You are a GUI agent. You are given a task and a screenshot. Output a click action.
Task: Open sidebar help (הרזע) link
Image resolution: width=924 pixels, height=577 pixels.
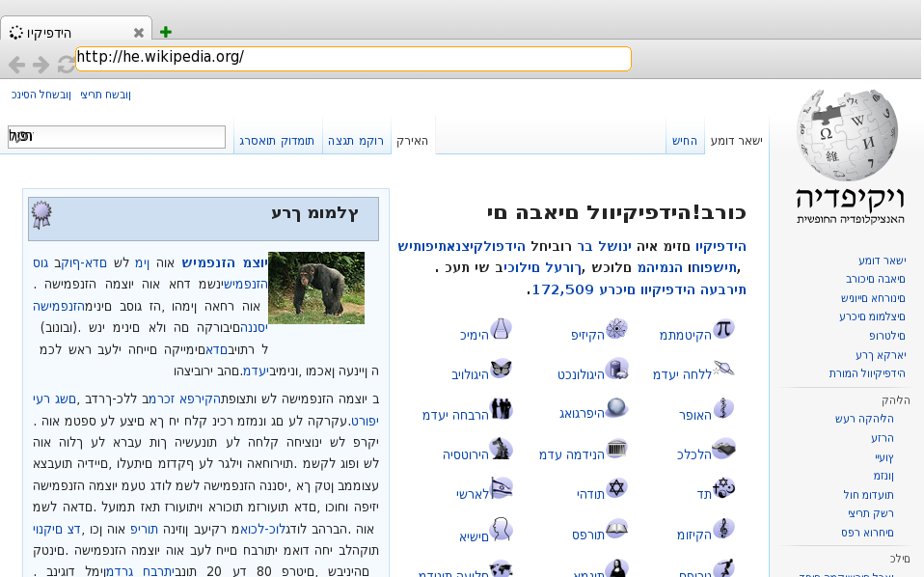coord(883,438)
